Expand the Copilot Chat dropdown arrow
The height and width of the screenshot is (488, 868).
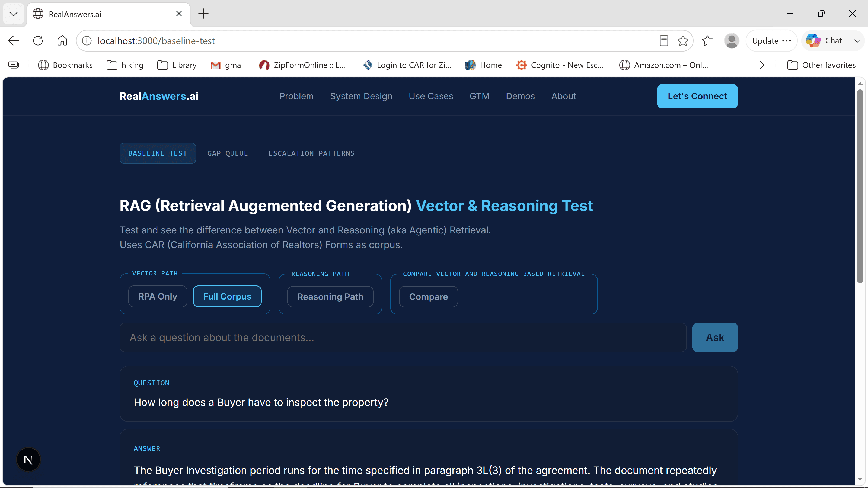click(857, 41)
